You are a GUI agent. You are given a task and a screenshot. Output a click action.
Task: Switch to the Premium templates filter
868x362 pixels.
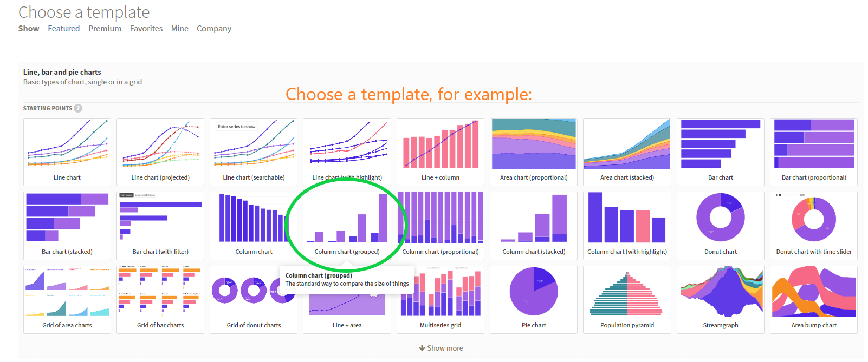pos(105,29)
